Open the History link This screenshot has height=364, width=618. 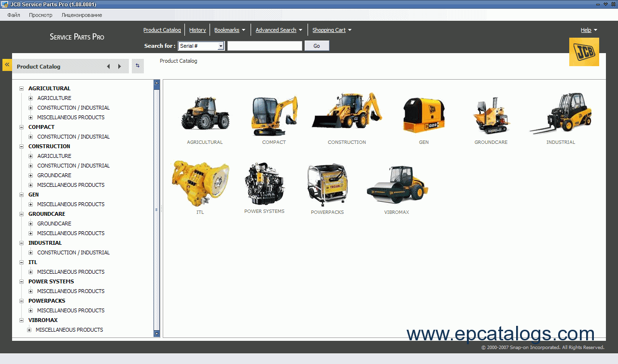click(197, 30)
